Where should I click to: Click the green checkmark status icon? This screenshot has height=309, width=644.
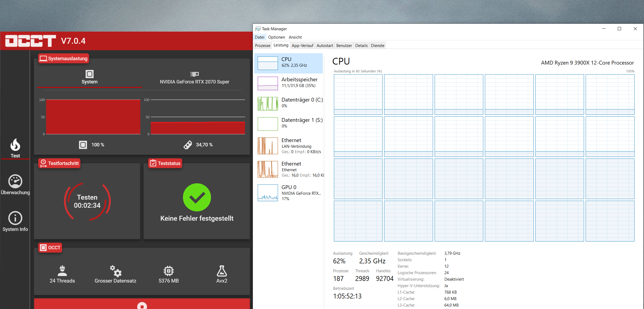pos(197,197)
